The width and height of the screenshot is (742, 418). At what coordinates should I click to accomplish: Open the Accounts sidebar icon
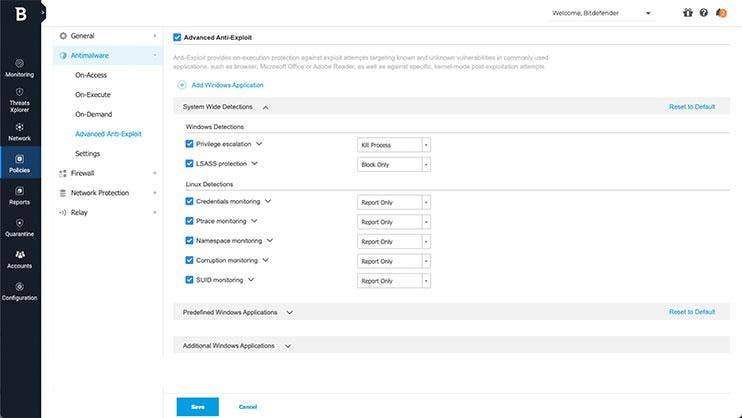[20, 255]
